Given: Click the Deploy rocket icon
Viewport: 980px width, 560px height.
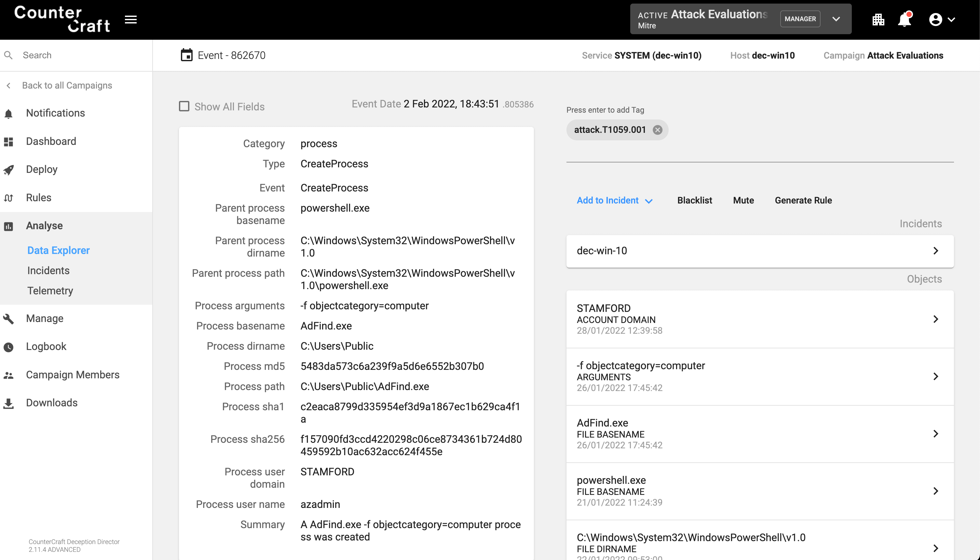Looking at the screenshot, I should (8, 170).
